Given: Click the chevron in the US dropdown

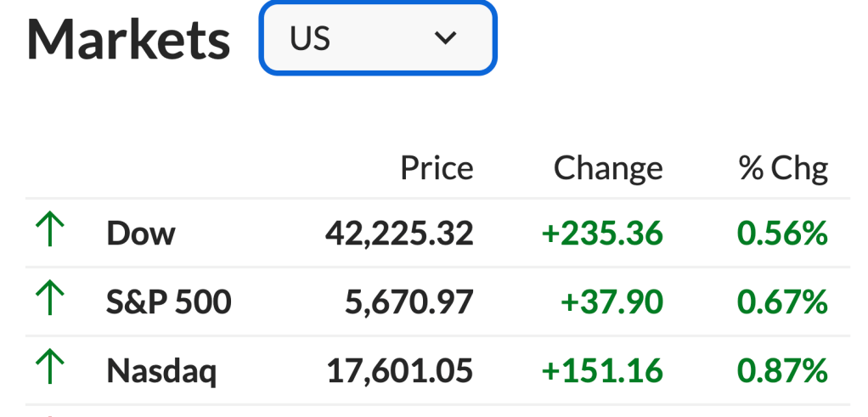Looking at the screenshot, I should click(x=445, y=38).
